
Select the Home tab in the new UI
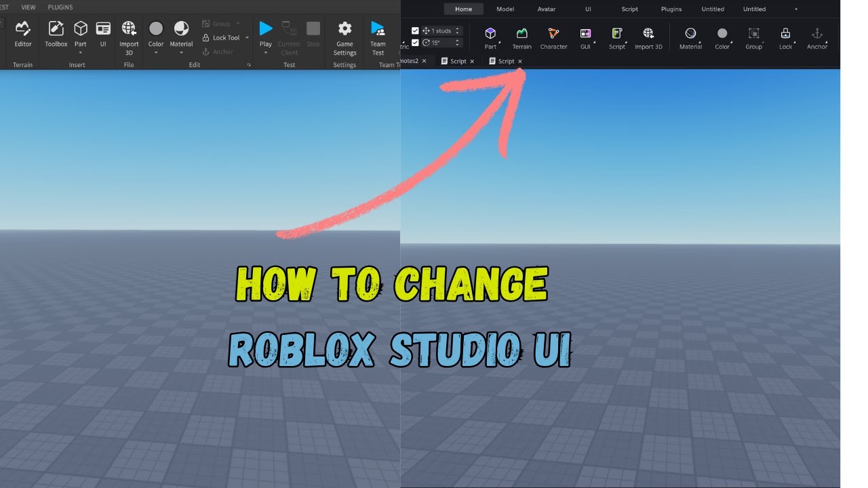464,9
